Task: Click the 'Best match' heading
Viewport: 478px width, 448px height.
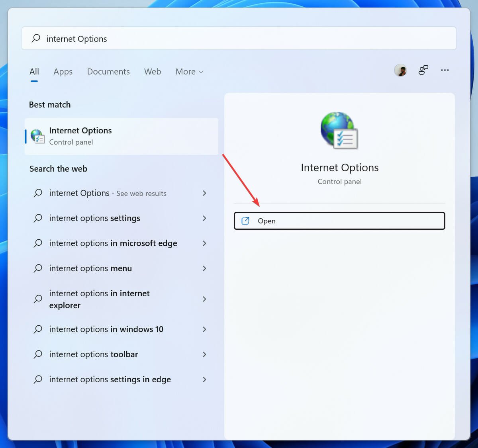Action: point(50,105)
